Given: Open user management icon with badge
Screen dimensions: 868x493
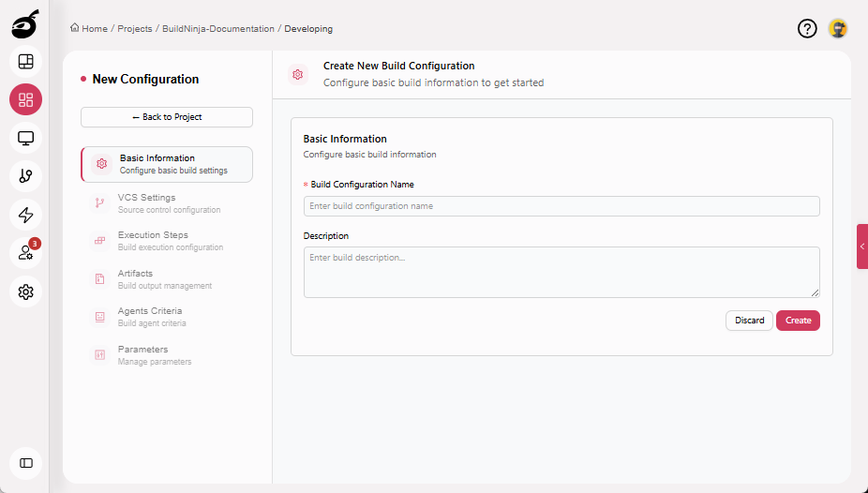Looking at the screenshot, I should click(25, 253).
